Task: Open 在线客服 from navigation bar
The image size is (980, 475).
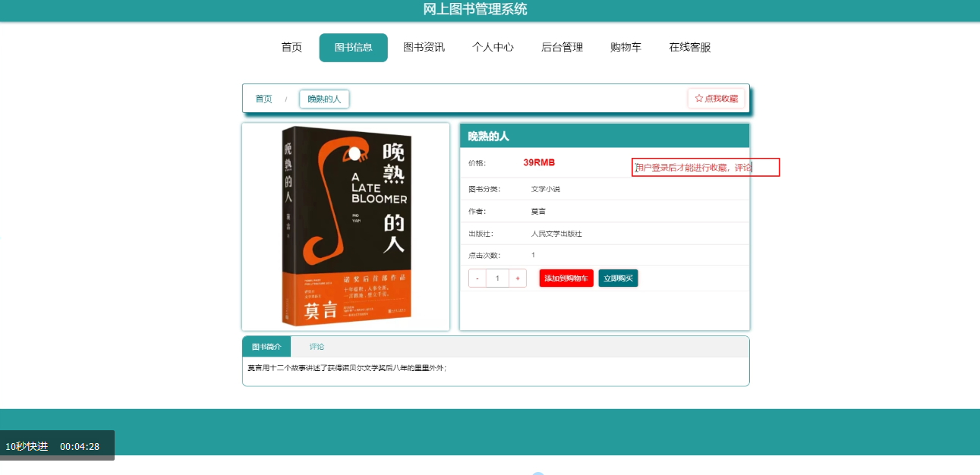Action: click(x=689, y=47)
